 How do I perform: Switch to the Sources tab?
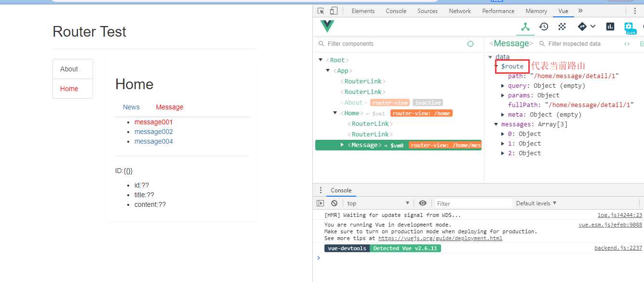click(x=428, y=11)
